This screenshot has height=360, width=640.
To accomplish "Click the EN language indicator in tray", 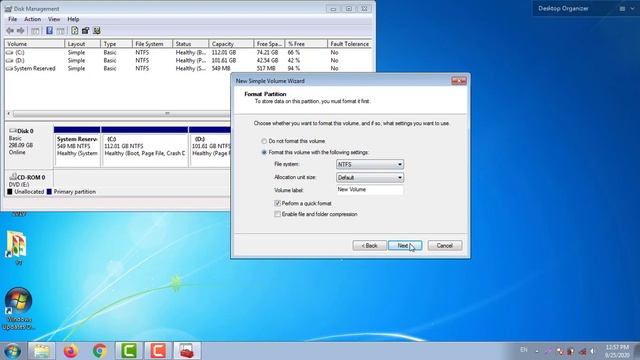I will click(x=524, y=350).
